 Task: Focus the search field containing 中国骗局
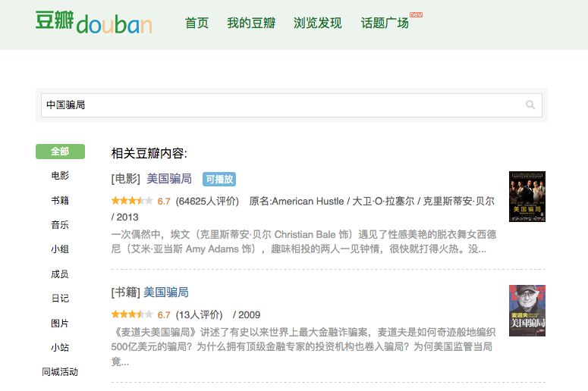click(x=291, y=105)
